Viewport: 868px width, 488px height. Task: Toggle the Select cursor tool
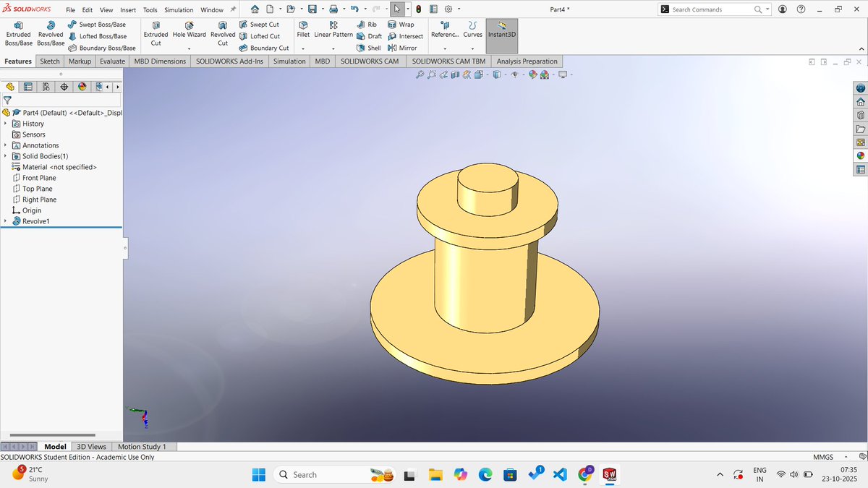pos(398,9)
